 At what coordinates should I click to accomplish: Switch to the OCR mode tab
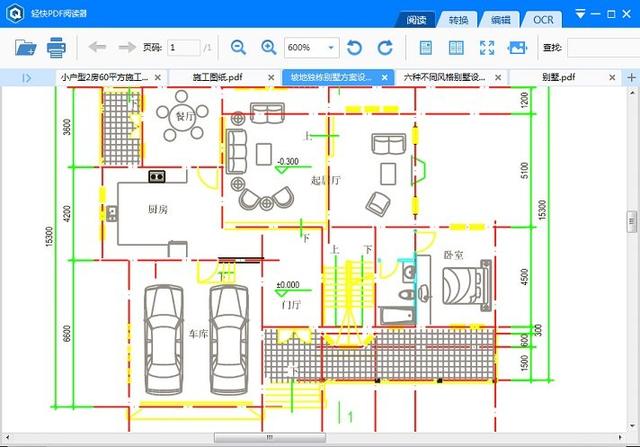[543, 20]
